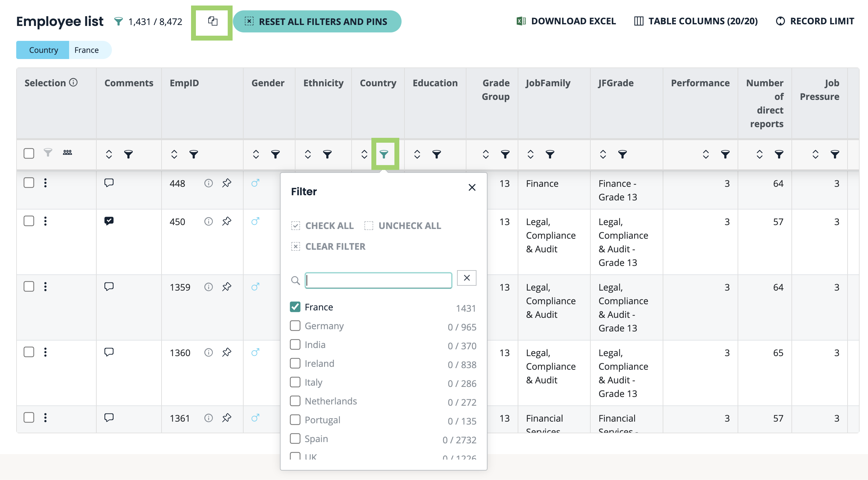This screenshot has height=480, width=868.
Task: Click Download Excel
Action: pyautogui.click(x=566, y=21)
